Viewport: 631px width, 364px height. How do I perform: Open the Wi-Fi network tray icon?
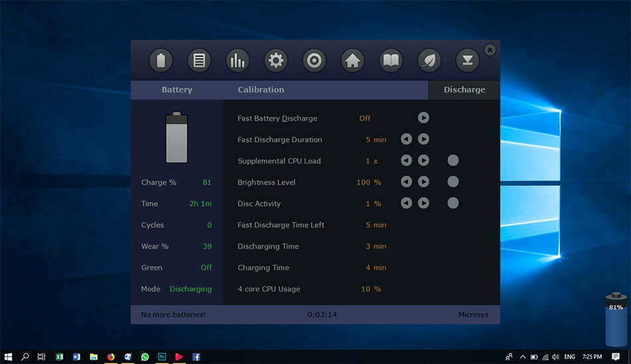[545, 357]
